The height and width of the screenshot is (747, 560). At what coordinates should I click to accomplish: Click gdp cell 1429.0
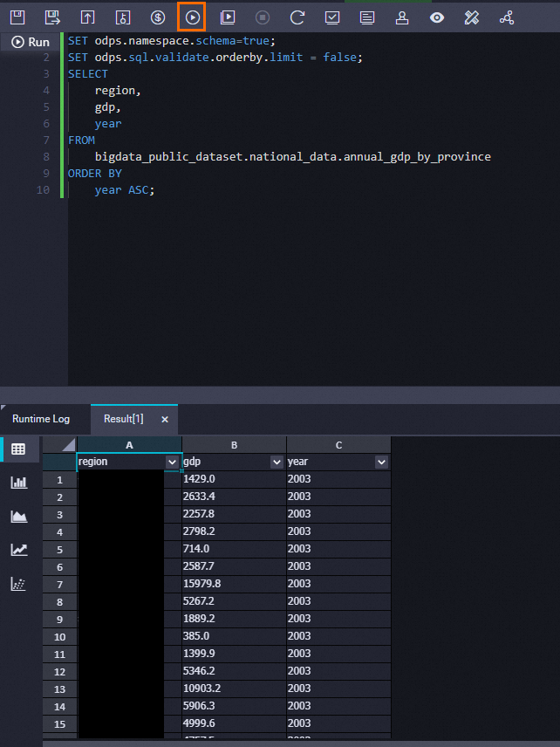pos(234,479)
